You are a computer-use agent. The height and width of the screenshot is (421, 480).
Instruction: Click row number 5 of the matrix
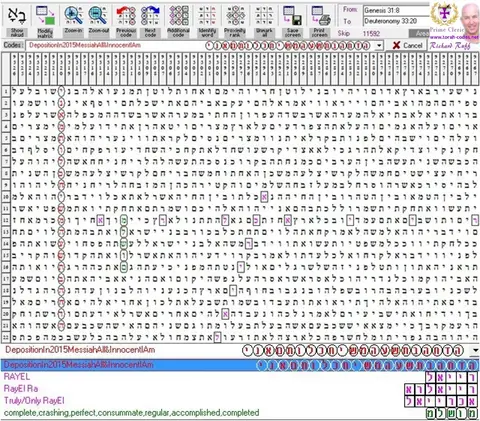tap(6, 138)
